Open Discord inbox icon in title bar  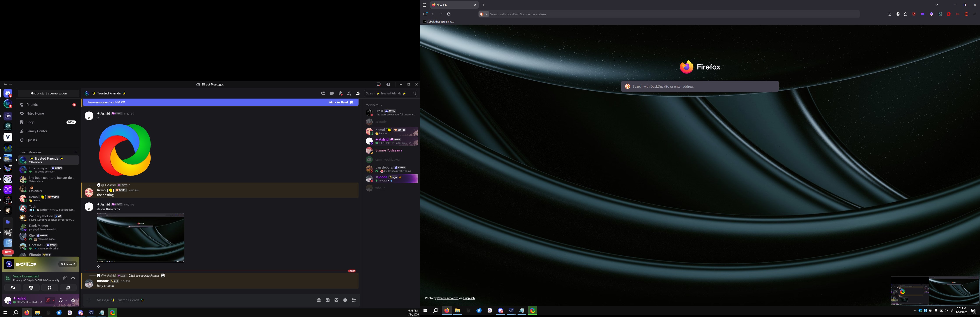(x=378, y=84)
